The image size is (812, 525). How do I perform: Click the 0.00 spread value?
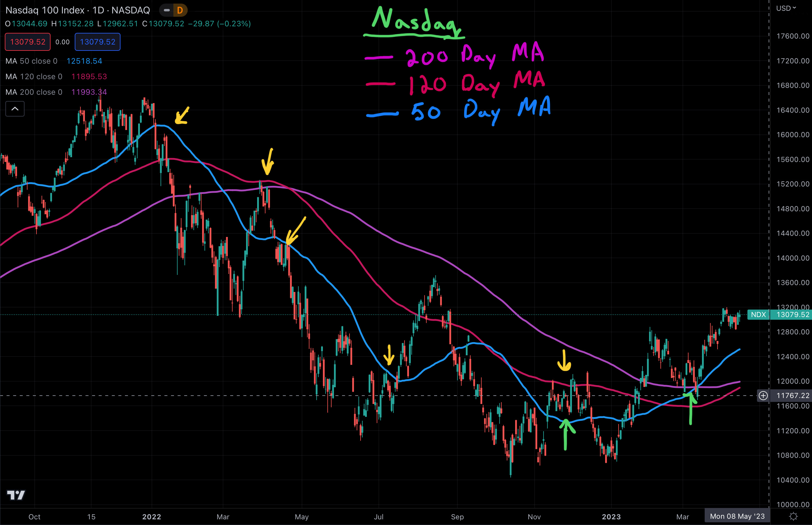tap(62, 42)
